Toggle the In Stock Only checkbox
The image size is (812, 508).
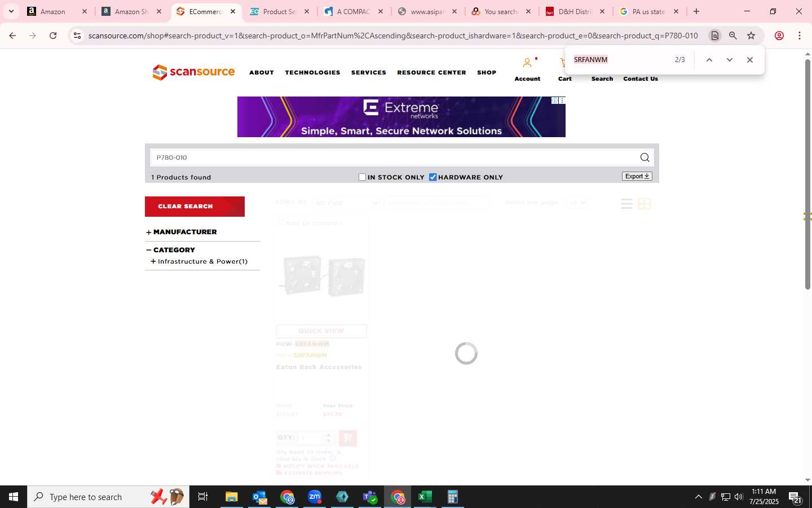363,177
